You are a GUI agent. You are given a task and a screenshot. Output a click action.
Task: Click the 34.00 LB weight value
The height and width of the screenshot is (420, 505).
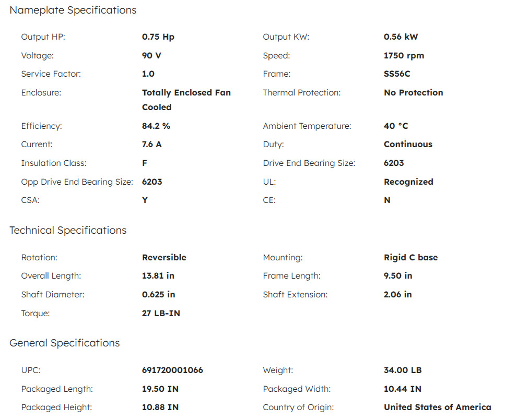[x=403, y=370]
